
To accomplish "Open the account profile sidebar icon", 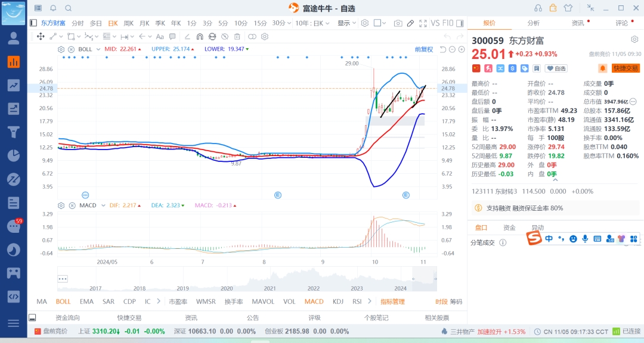I will (x=14, y=38).
